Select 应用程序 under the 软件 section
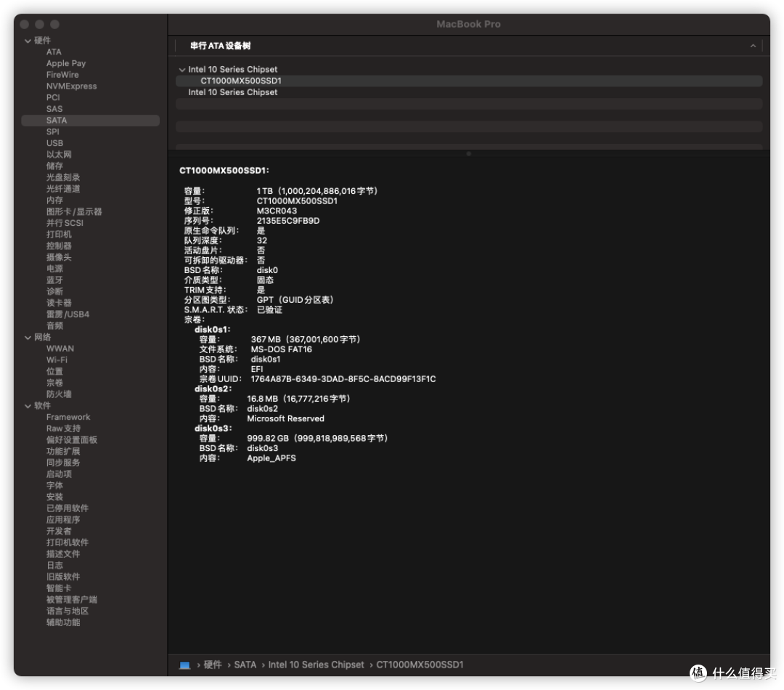Image resolution: width=784 pixels, height=690 pixels. (62, 519)
